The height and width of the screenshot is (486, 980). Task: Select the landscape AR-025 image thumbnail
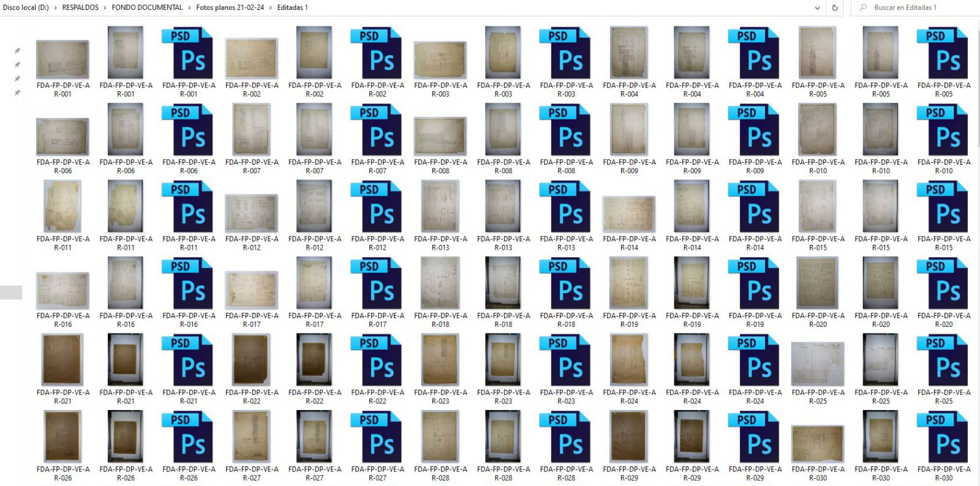817,364
